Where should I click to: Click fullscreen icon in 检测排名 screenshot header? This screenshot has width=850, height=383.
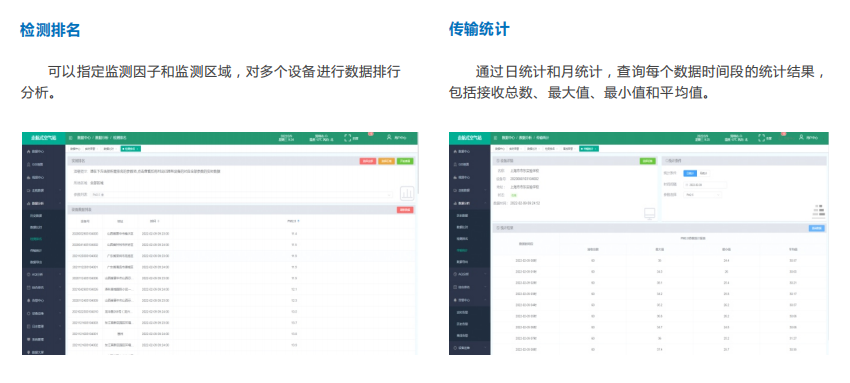(x=347, y=138)
